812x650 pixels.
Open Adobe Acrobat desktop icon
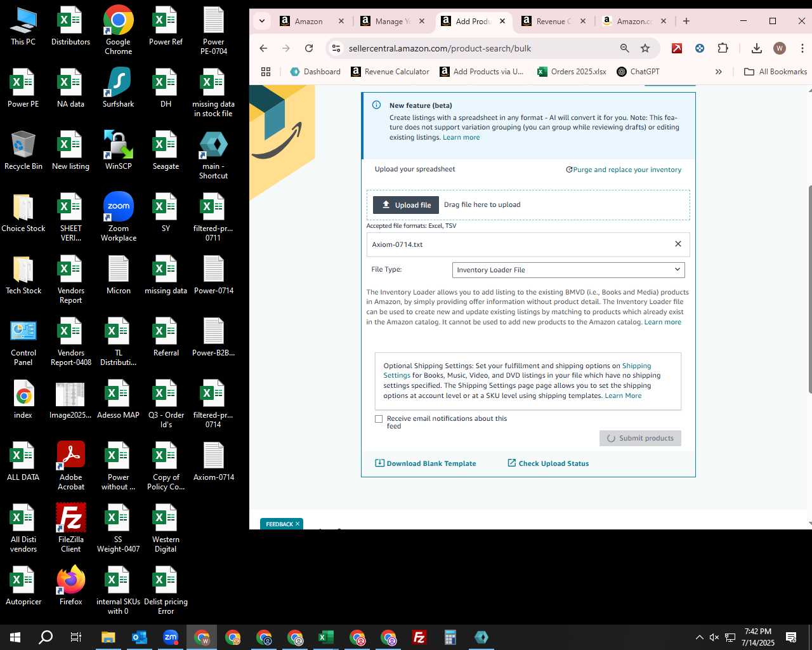point(70,465)
